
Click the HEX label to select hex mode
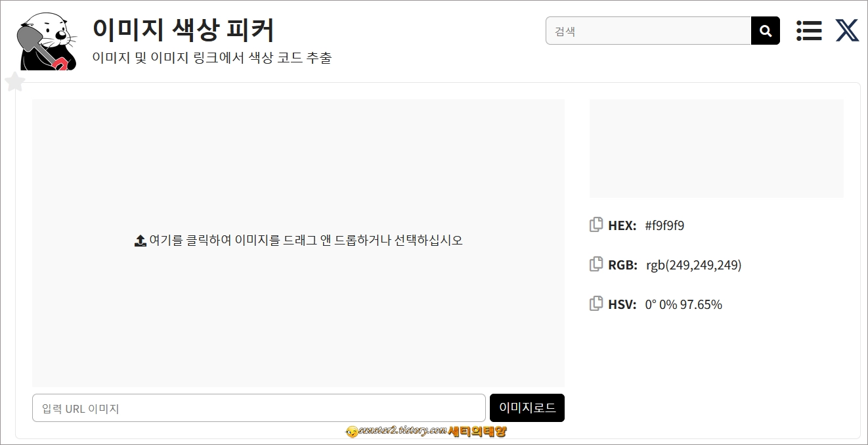pyautogui.click(x=622, y=225)
